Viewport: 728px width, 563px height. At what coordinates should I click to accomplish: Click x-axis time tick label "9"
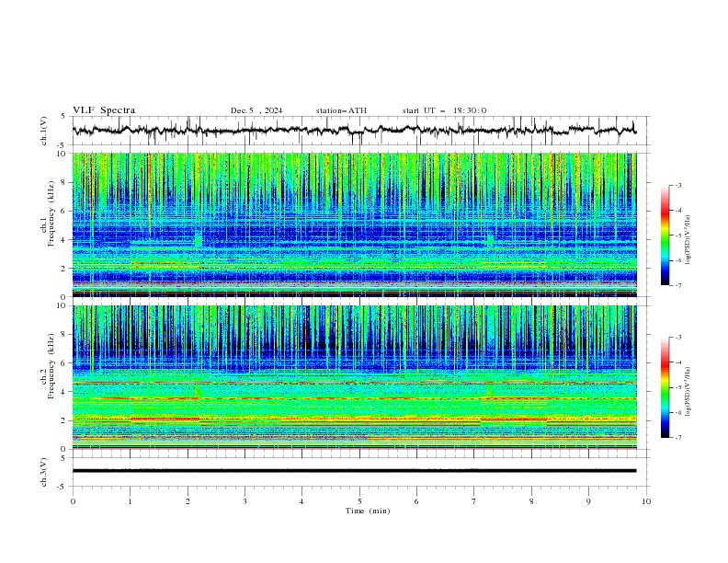[x=588, y=501]
